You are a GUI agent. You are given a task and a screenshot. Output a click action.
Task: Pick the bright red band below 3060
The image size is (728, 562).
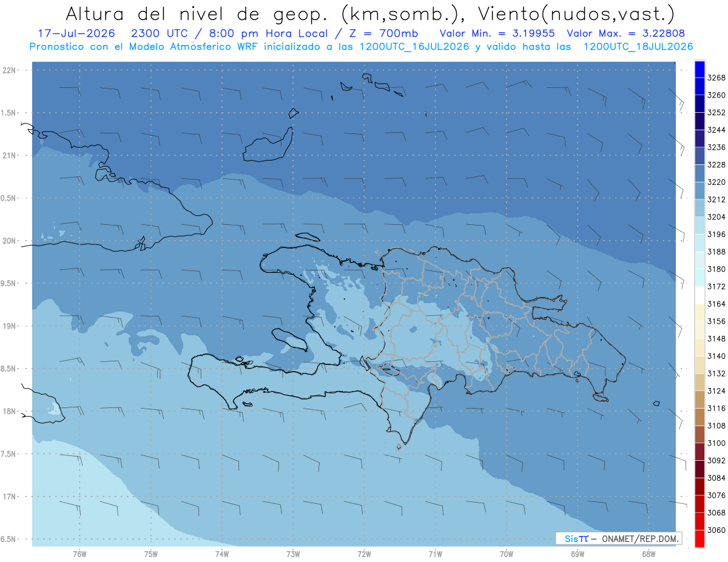coord(699,538)
